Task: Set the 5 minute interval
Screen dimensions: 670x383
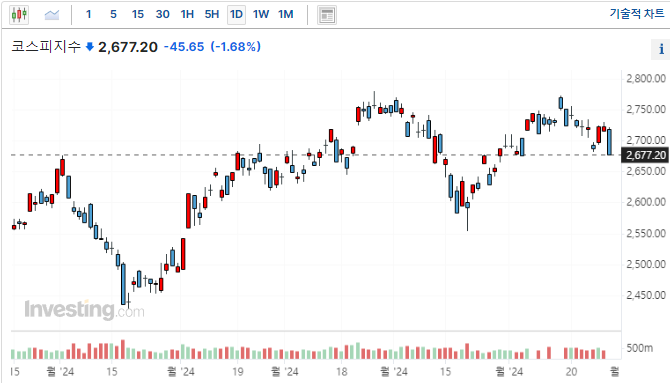Action: pyautogui.click(x=113, y=15)
